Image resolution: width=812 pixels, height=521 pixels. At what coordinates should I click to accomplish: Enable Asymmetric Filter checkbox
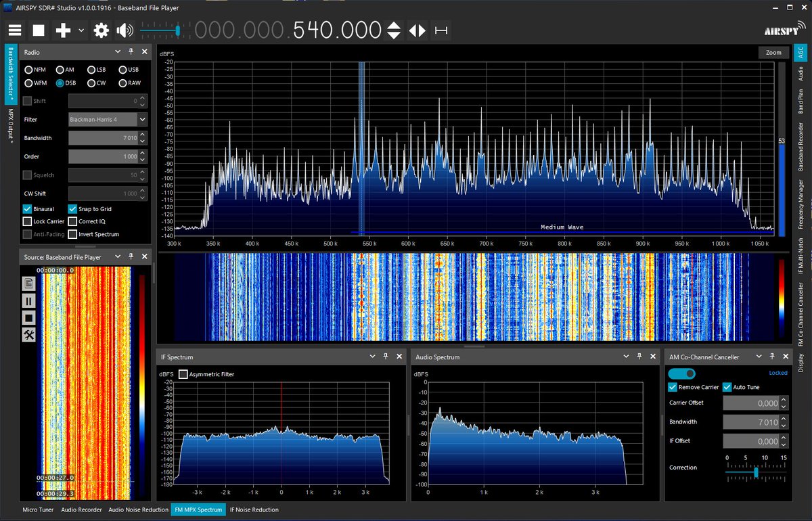(206, 374)
